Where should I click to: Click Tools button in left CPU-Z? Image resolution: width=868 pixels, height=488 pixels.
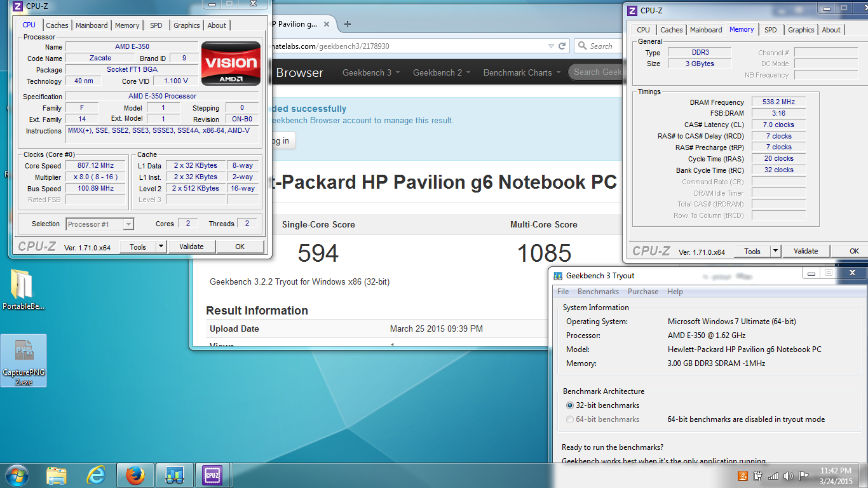pyautogui.click(x=138, y=247)
